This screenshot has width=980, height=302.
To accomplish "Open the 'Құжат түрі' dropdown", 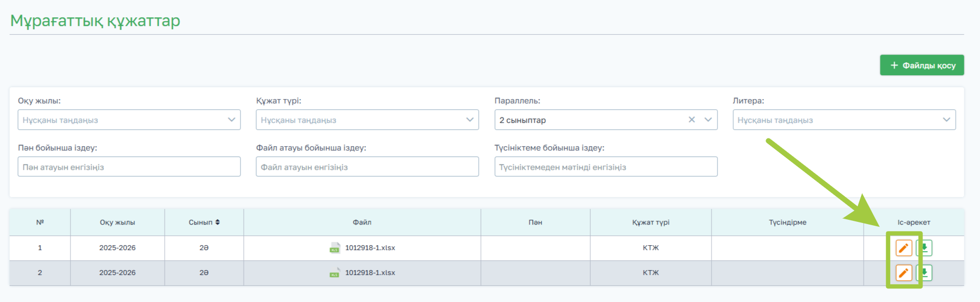I will 367,120.
